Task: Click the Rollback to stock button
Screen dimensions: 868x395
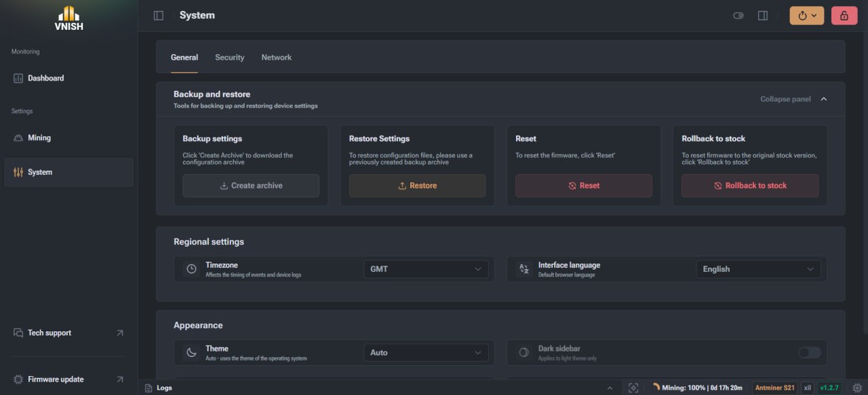Action: 750,186
